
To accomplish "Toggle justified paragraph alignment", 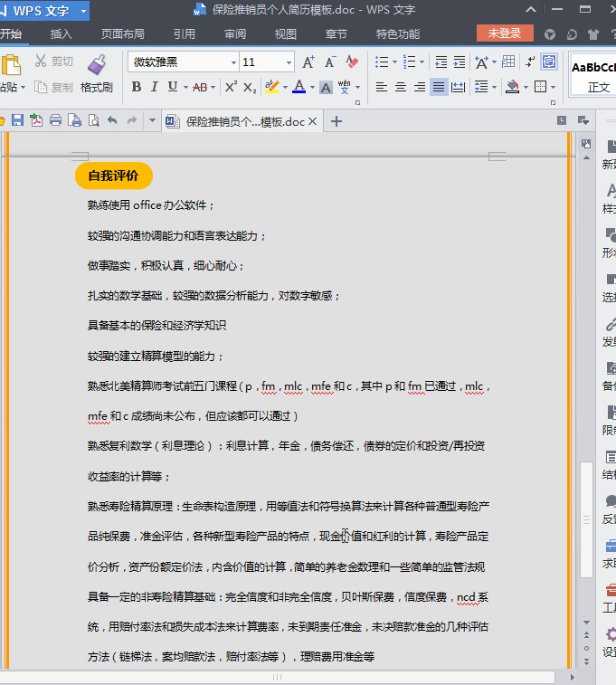I will (439, 87).
